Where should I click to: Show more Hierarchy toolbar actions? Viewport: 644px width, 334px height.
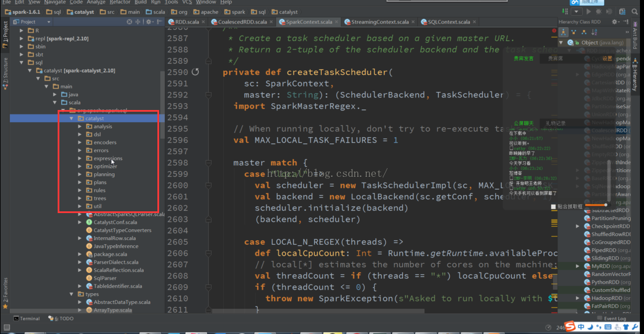click(627, 32)
